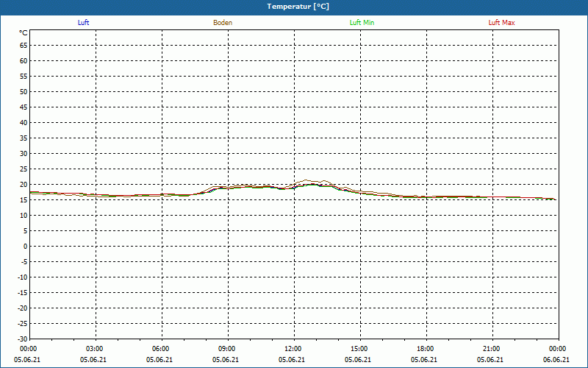The height and width of the screenshot is (368, 588).
Task: Click the Temperatur [°C] chart title
Action: (x=298, y=7)
